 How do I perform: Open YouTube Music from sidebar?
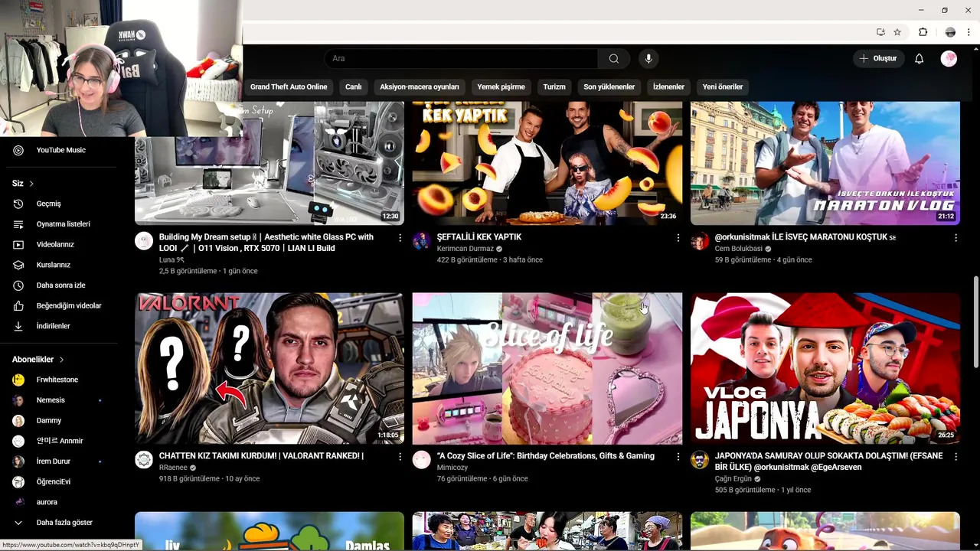61,150
